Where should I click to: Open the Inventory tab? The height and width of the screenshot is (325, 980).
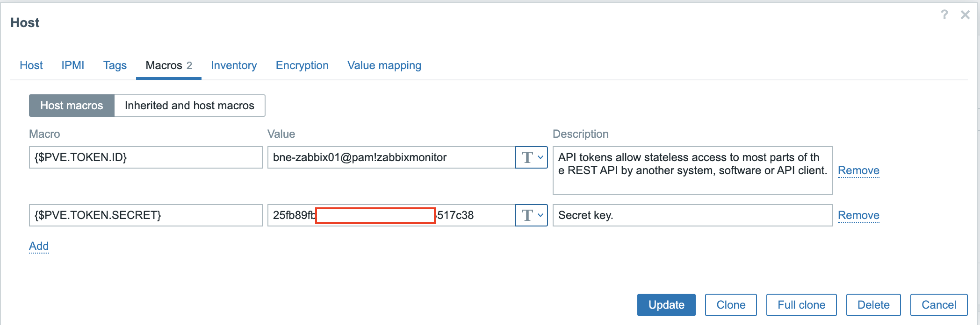[234, 65]
